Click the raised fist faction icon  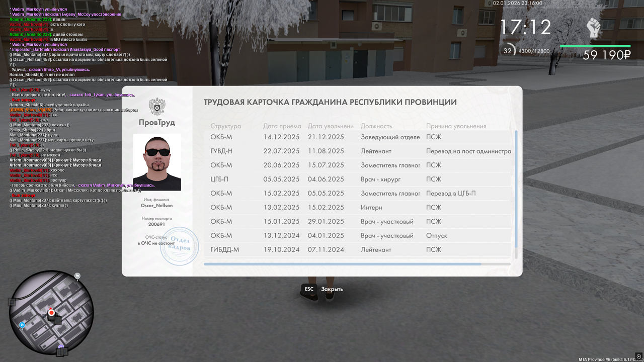[x=594, y=27]
